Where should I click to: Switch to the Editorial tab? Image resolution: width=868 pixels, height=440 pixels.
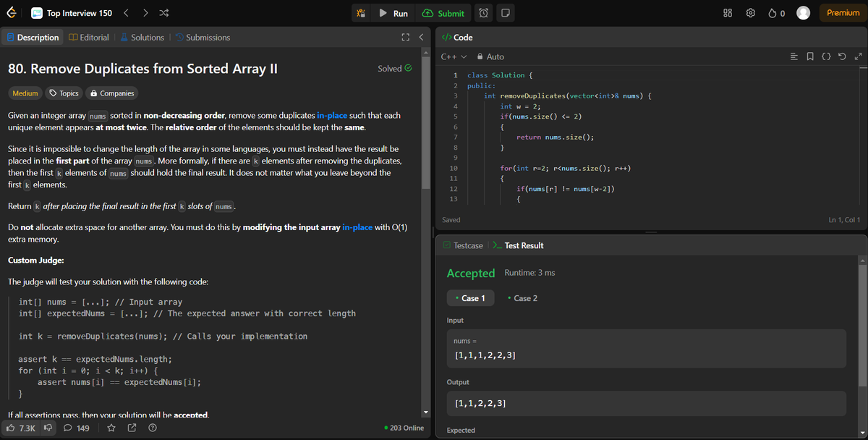[88, 37]
